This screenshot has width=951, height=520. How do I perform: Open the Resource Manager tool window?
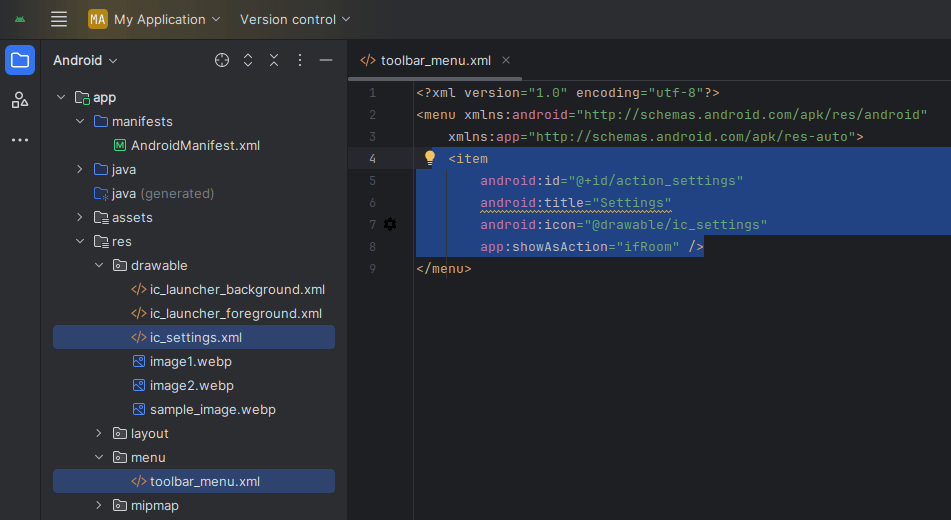[20, 100]
